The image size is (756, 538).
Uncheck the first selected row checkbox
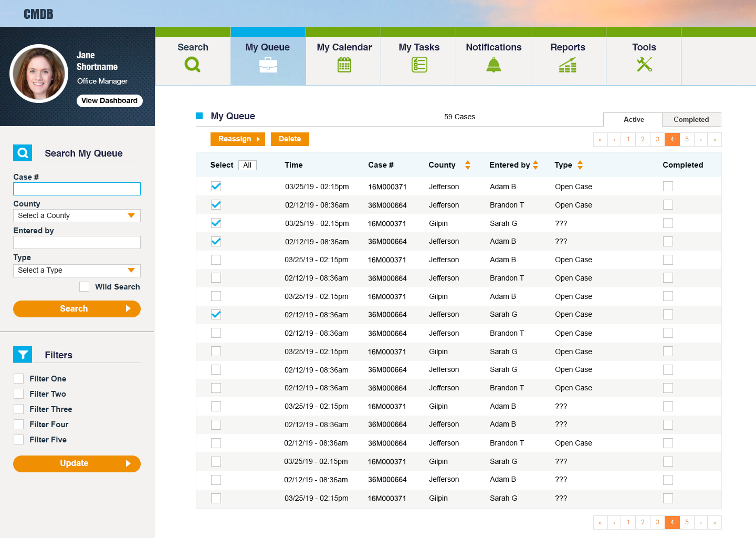(x=216, y=186)
